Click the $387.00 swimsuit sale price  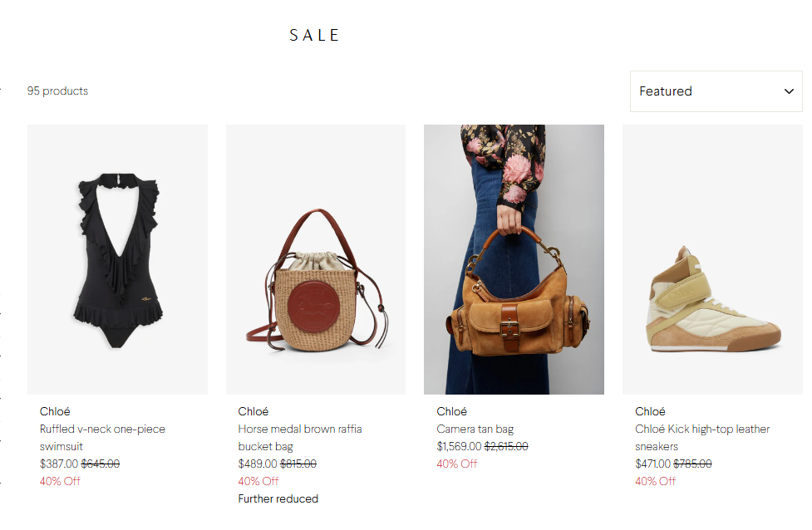(59, 464)
